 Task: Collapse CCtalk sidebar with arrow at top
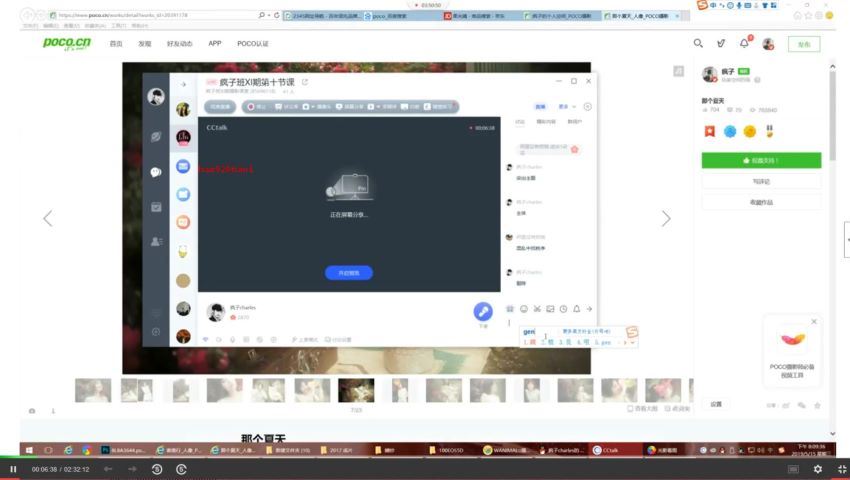pos(183,84)
